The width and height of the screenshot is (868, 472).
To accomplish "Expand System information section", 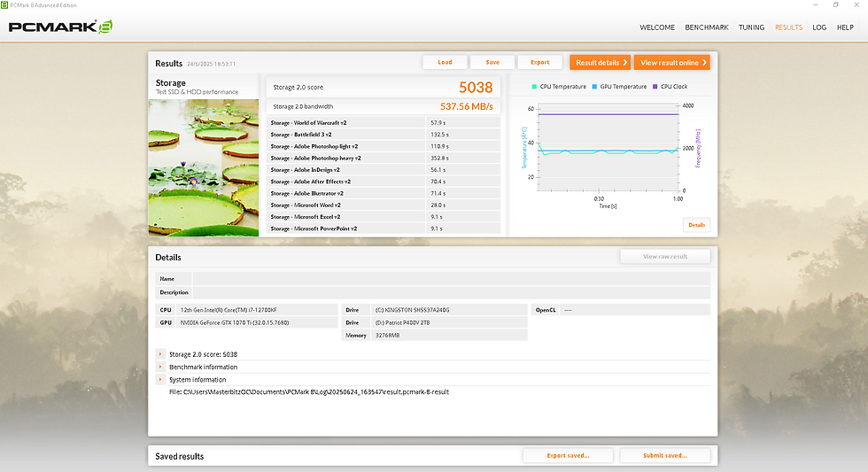I will [160, 380].
